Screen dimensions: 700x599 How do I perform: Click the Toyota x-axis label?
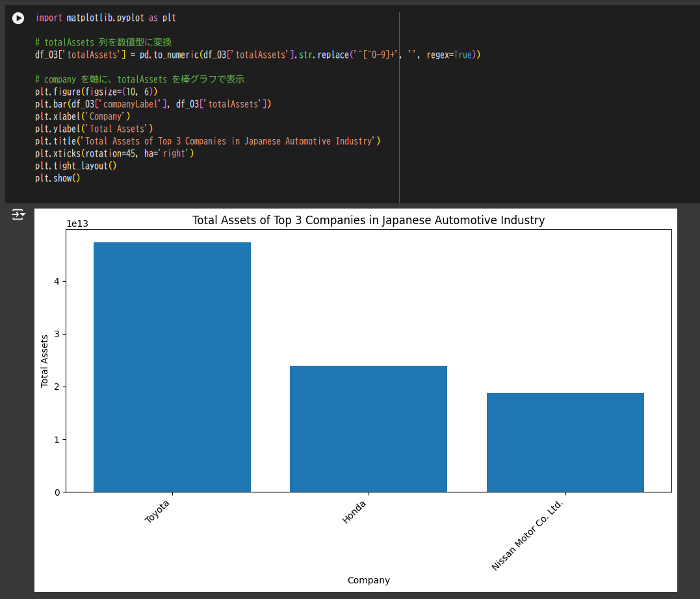click(x=157, y=511)
